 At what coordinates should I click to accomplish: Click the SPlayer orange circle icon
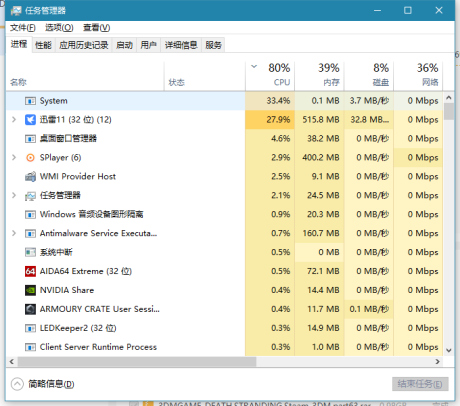click(x=30, y=157)
